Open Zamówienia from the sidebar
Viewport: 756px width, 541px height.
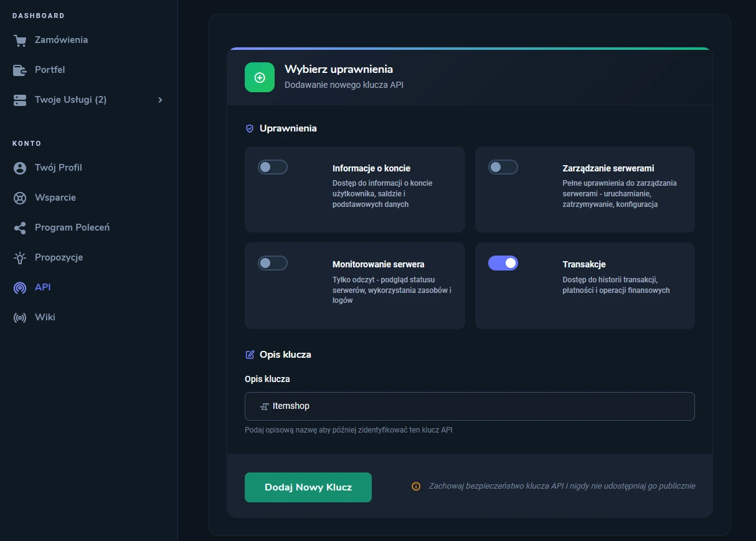61,40
